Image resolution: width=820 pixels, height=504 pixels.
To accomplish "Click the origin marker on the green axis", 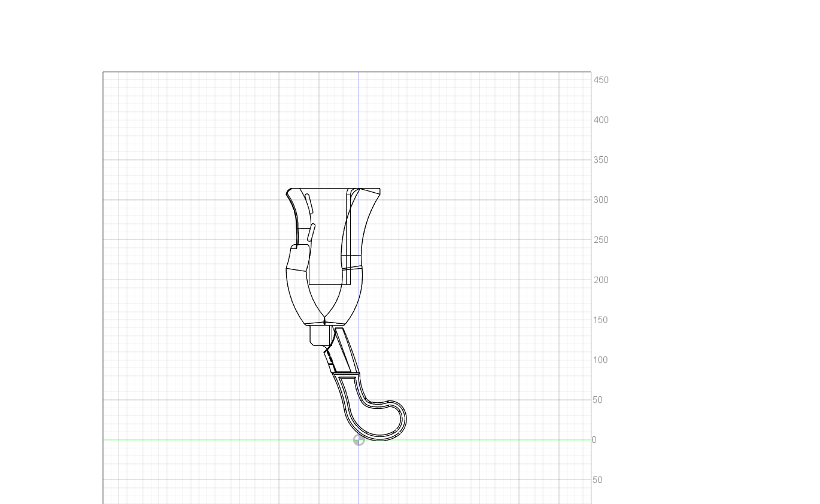I will pyautogui.click(x=359, y=440).
